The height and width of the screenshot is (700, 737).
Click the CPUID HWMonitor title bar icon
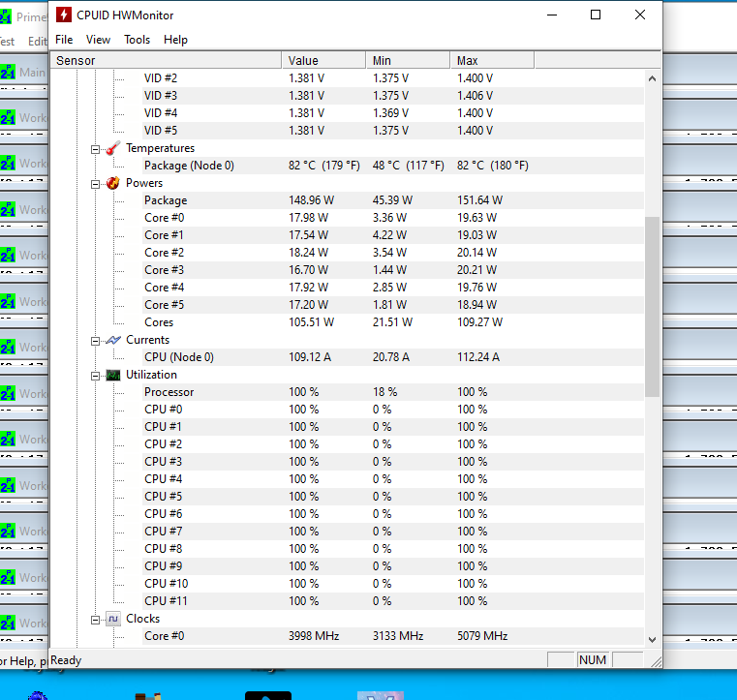(x=64, y=15)
